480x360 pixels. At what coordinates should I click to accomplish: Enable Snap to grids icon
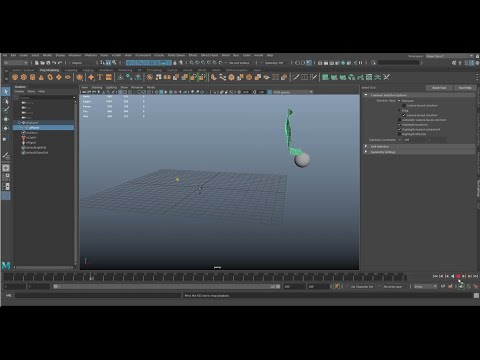tap(192, 63)
